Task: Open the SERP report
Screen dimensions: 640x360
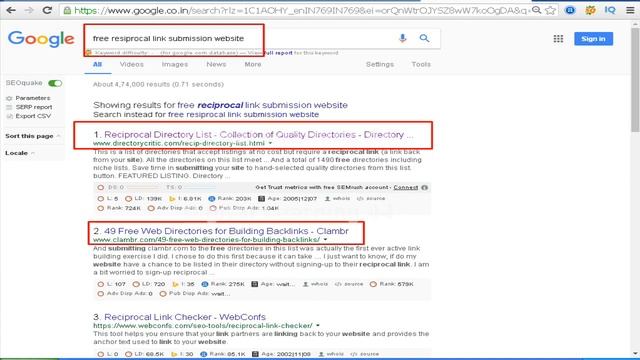Action: click(34, 107)
